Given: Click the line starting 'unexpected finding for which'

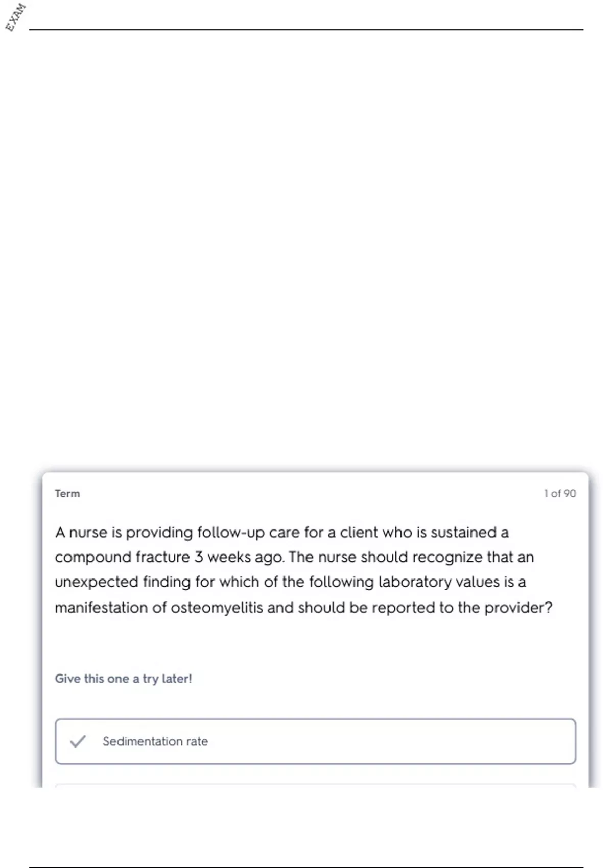Looking at the screenshot, I should [x=290, y=582].
